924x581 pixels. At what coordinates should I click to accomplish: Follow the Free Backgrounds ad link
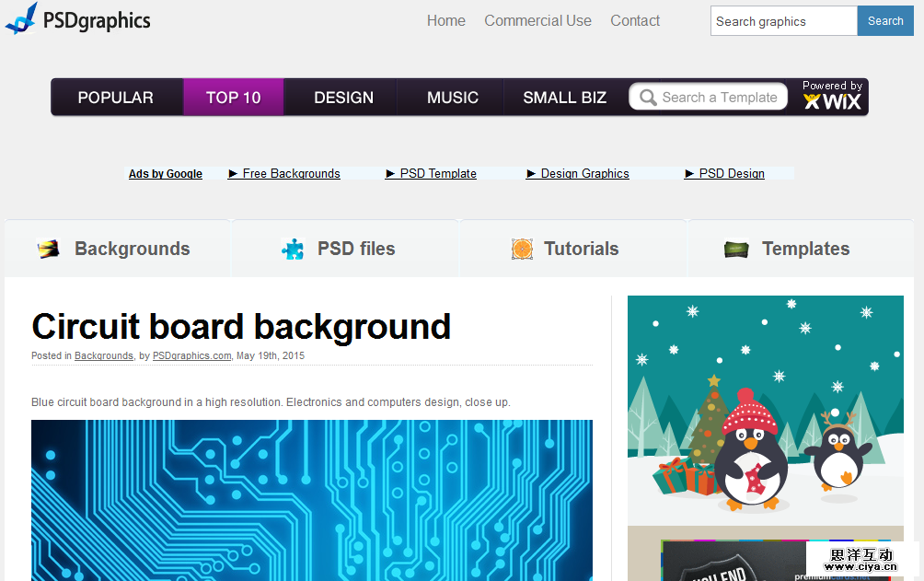291,173
